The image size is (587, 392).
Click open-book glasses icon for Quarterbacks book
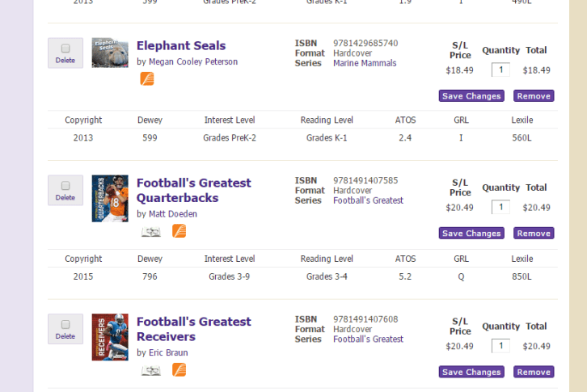(151, 232)
